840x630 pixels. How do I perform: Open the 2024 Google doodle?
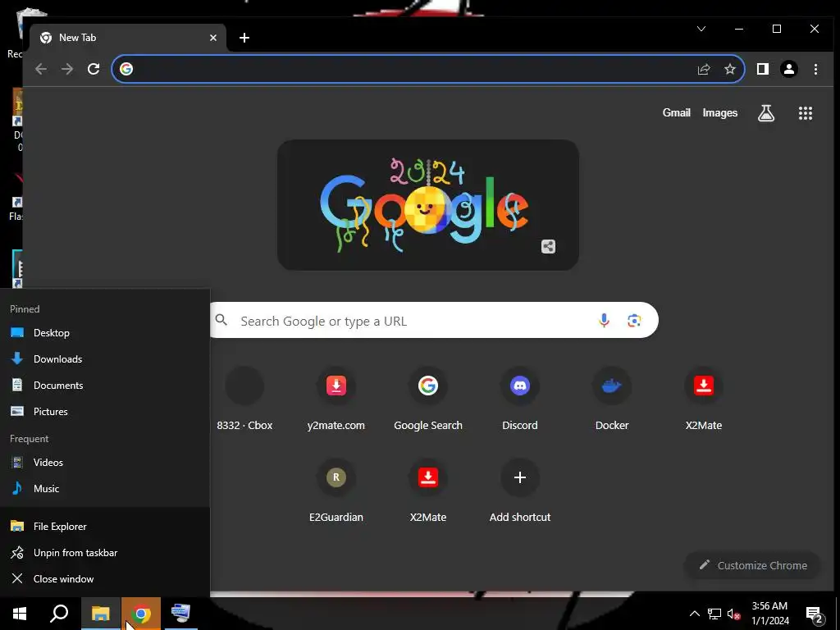427,205
